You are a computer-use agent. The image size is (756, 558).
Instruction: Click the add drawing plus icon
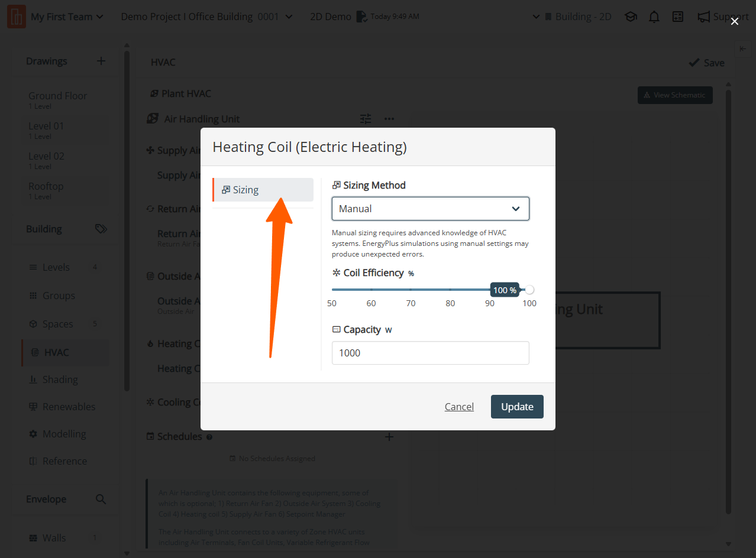click(x=101, y=61)
